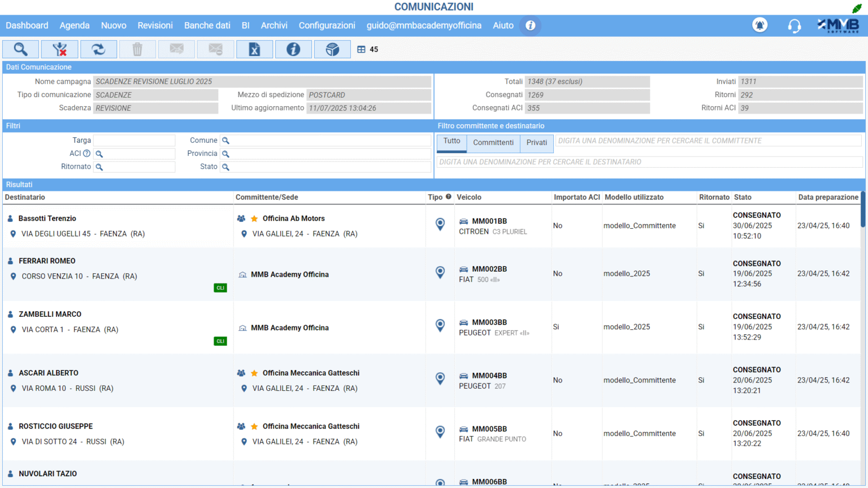Open the notifications bell icon
This screenshot has width=868, height=488.
point(759,25)
